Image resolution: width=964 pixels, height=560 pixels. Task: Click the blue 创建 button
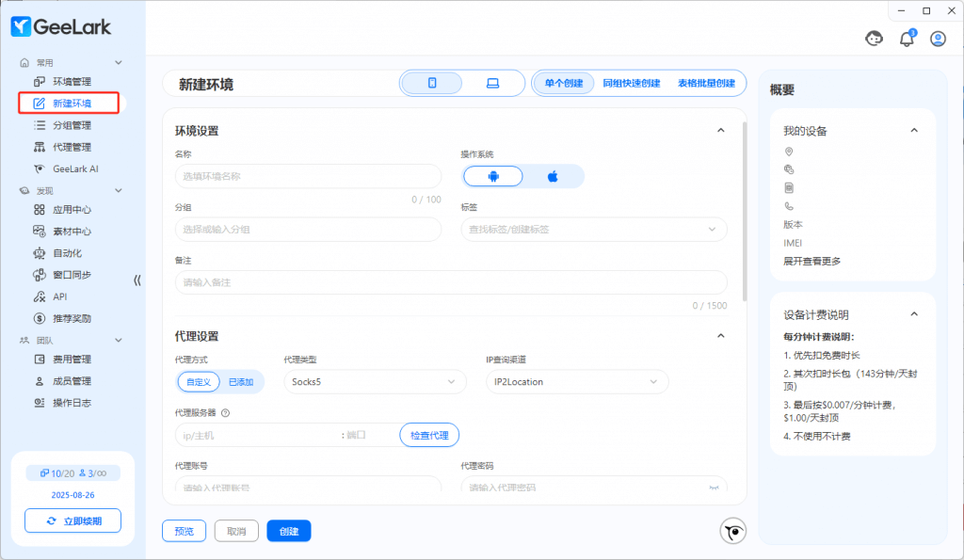coord(288,531)
